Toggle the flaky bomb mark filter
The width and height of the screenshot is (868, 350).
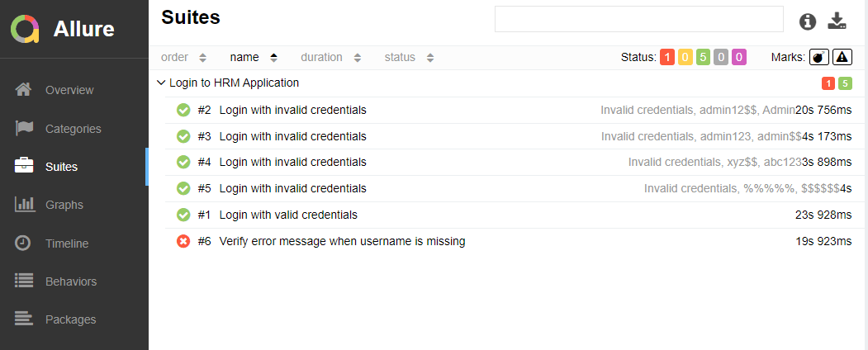(x=818, y=57)
